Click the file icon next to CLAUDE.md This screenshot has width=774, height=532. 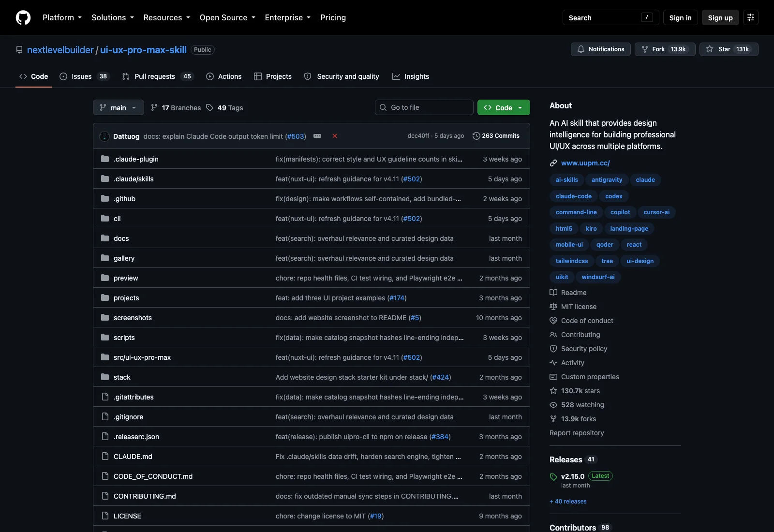pyautogui.click(x=105, y=457)
